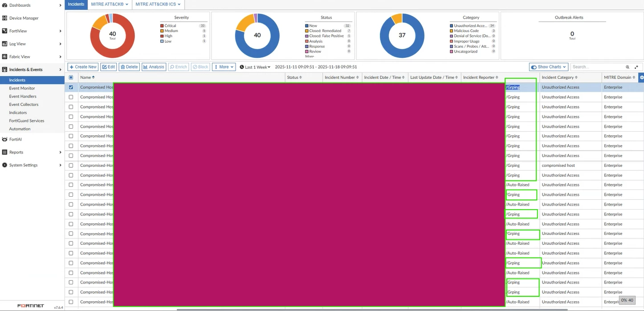
Task: Click the New status blue legend swatch
Action: click(x=307, y=26)
